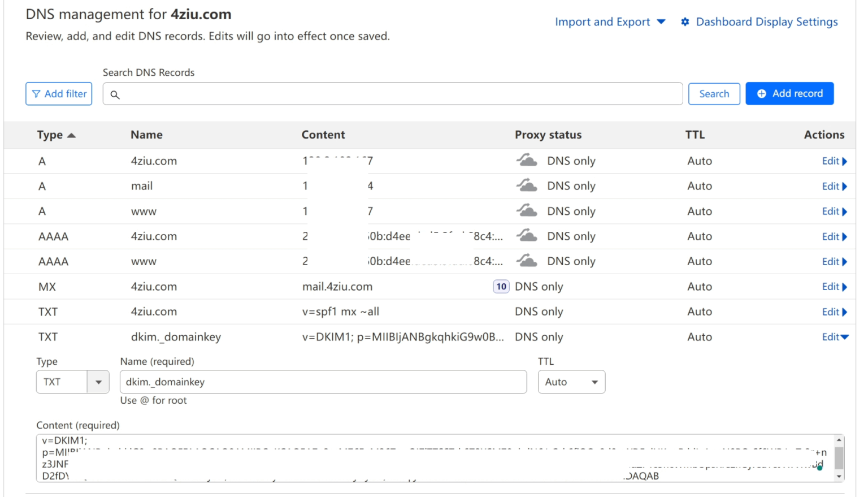Screen dimensions: 868x497
Task: Click the magnifier icon in the search box
Action: click(x=115, y=94)
